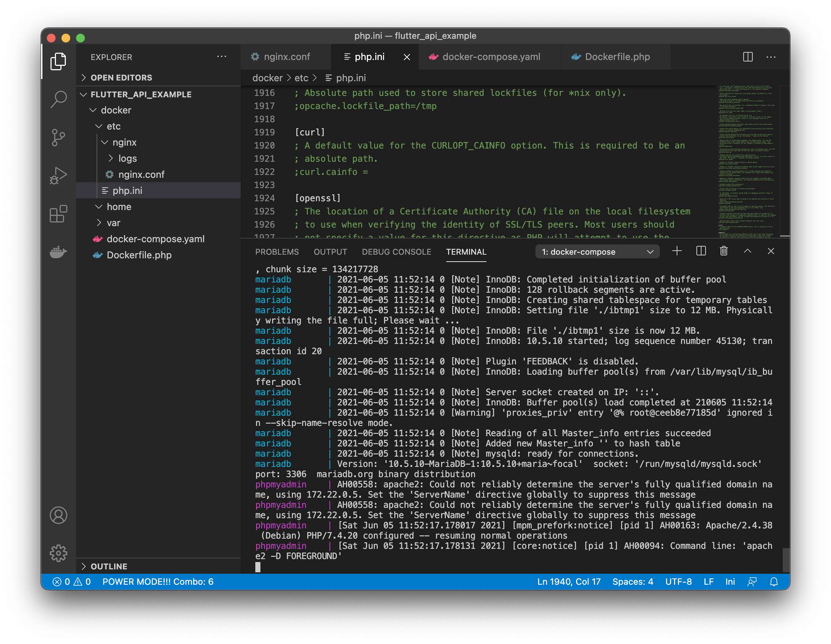Viewport: 831px width, 644px height.
Task: Split the editor to the right
Action: pyautogui.click(x=748, y=57)
